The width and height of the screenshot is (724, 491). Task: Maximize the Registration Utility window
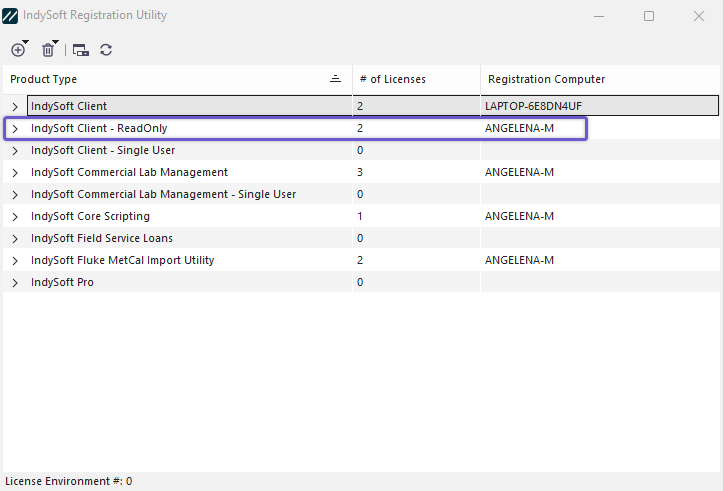pyautogui.click(x=649, y=16)
